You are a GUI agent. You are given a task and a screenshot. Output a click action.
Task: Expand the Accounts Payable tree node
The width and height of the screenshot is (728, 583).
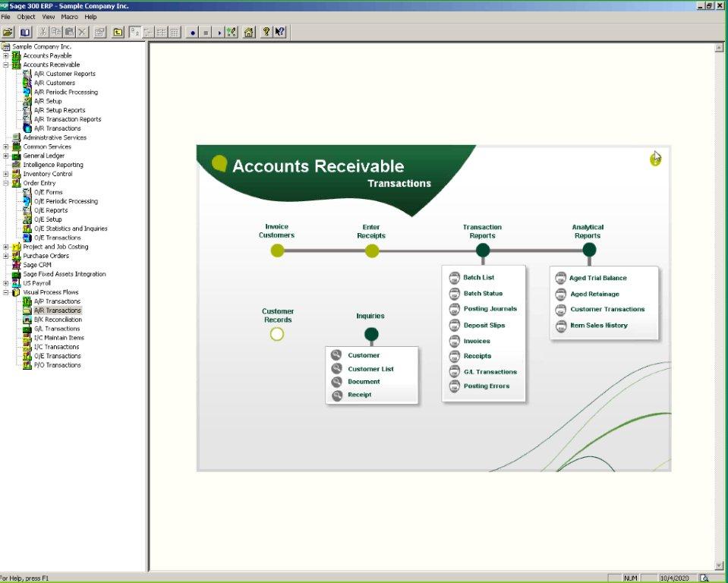tap(6, 55)
